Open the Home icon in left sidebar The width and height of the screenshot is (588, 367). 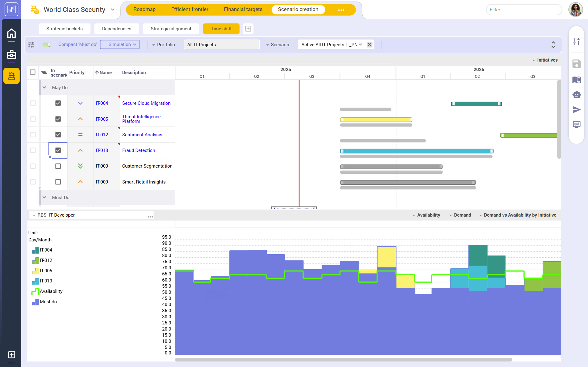click(11, 33)
